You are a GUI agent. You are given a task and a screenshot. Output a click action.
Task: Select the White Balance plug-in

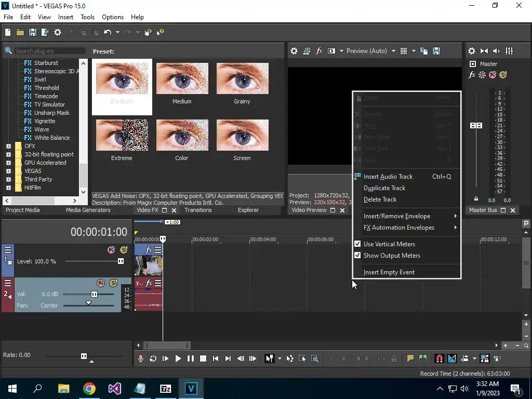[52, 138]
